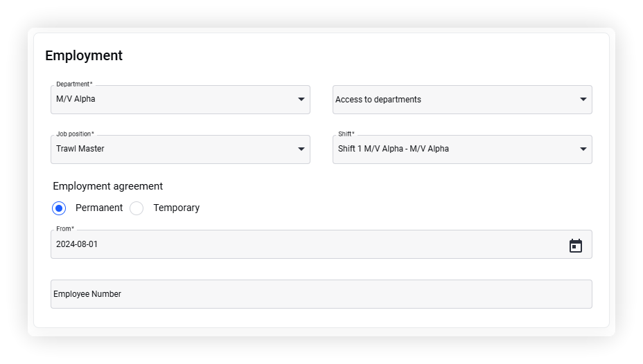Click the Job position dropdown arrow
643x364 pixels.
(301, 149)
